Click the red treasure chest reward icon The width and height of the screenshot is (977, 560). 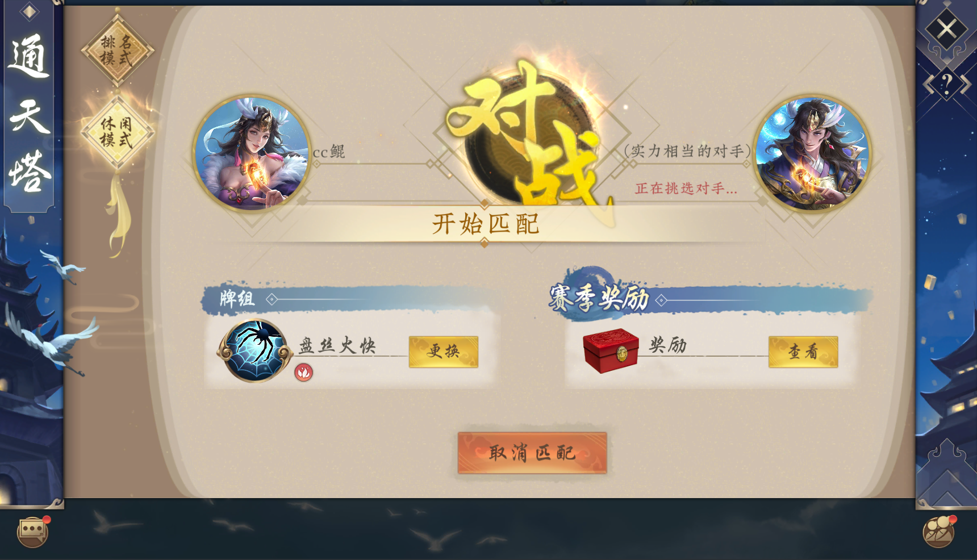(611, 350)
